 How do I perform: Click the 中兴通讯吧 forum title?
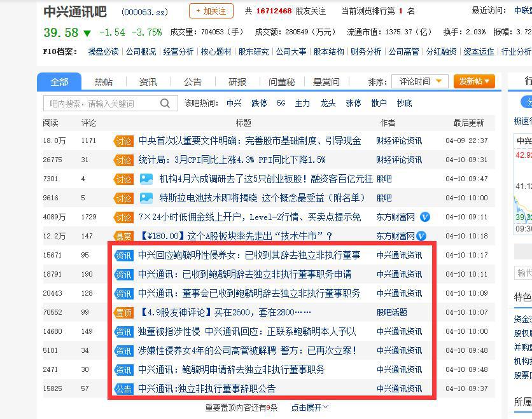point(75,11)
